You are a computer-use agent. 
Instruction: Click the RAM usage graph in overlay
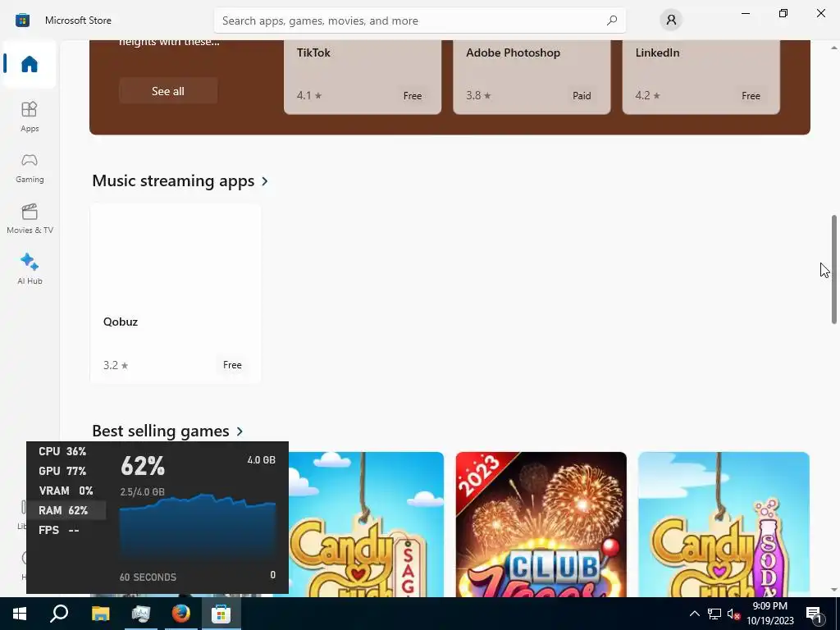198,527
